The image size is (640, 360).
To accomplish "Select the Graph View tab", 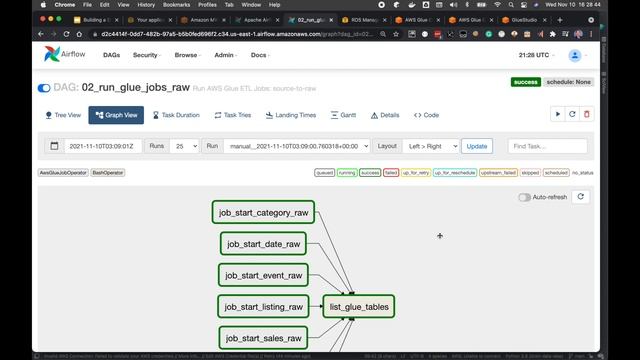I will 116,115.
